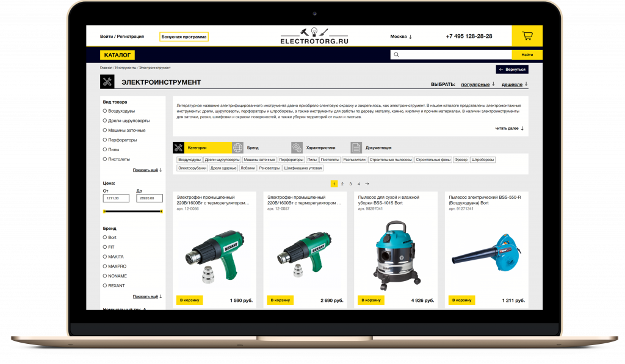Select the Дрели-шуруповерты radio option
Viewport: 625px width, 364px height.
tap(105, 121)
